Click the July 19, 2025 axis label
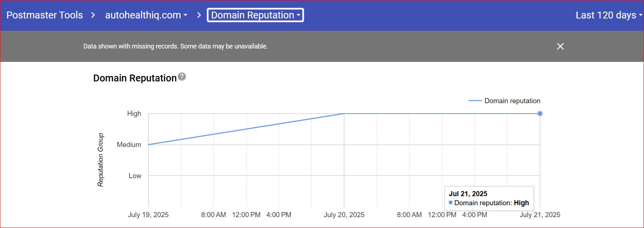The height and width of the screenshot is (228, 644). pos(148,215)
